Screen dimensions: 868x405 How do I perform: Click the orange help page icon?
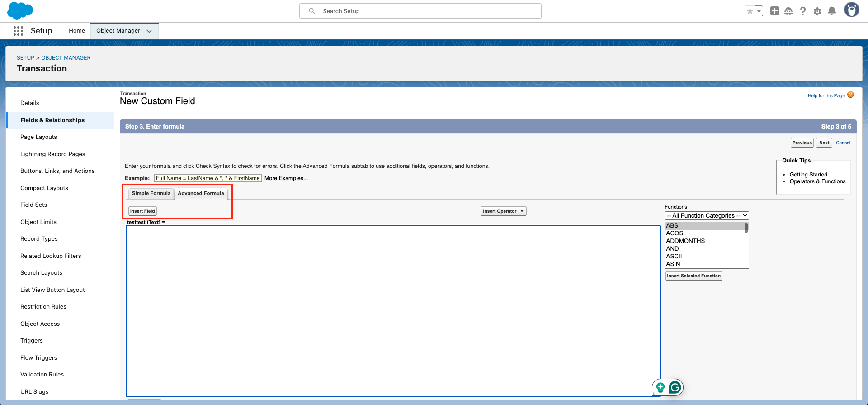pos(850,95)
